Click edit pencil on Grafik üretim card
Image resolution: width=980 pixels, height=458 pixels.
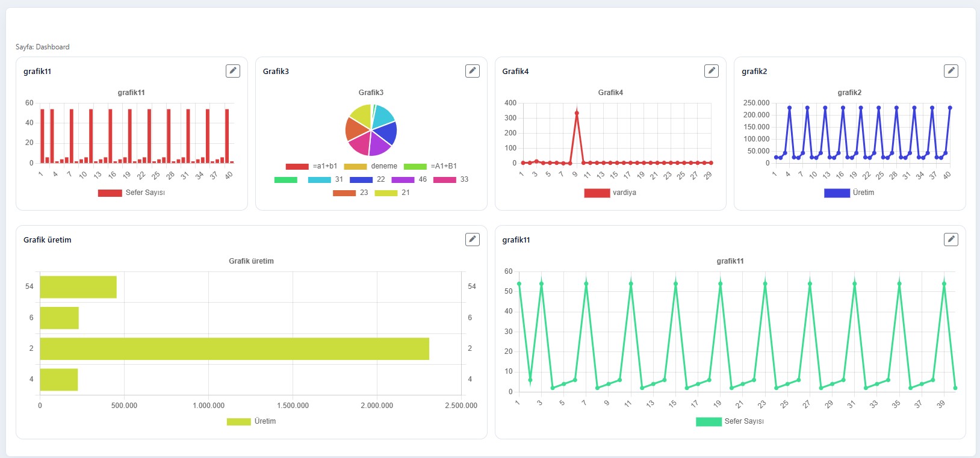[473, 240]
